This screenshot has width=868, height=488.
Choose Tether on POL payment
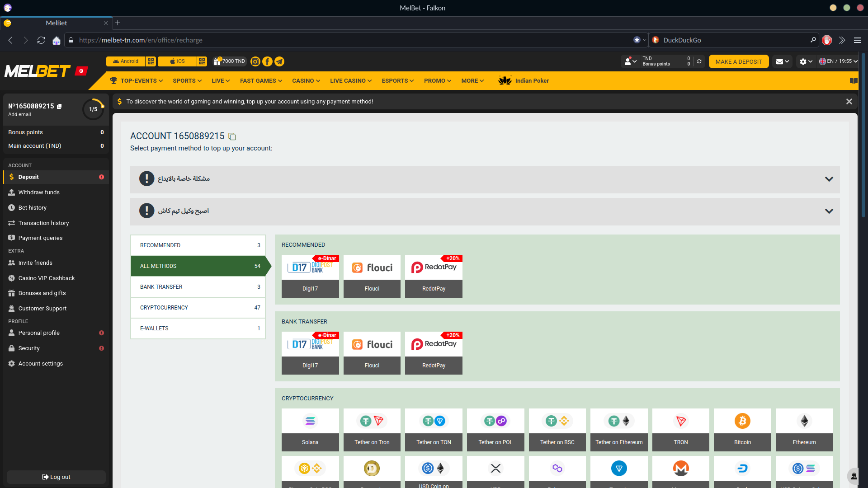click(495, 430)
